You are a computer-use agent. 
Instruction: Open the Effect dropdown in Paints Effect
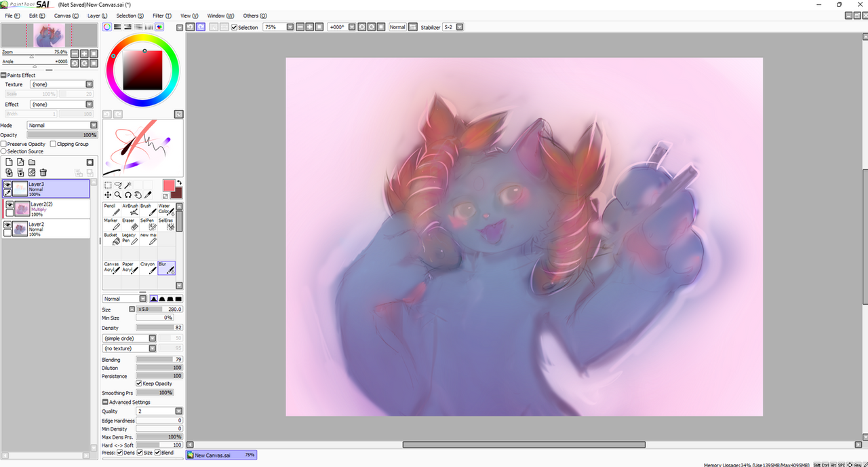tap(89, 105)
